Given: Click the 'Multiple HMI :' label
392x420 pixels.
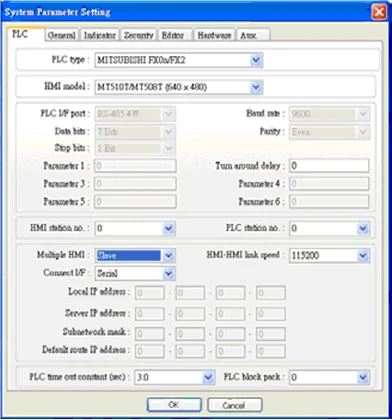Looking at the screenshot, I should [x=63, y=255].
